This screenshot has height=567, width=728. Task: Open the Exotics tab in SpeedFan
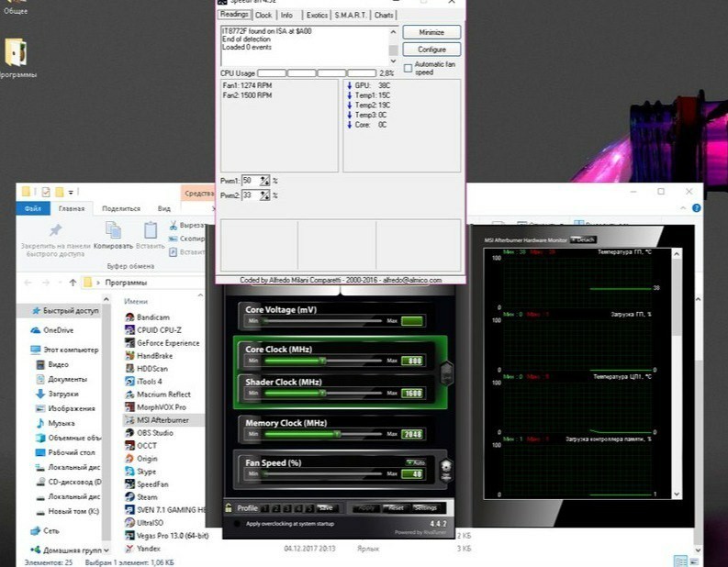pos(317,16)
